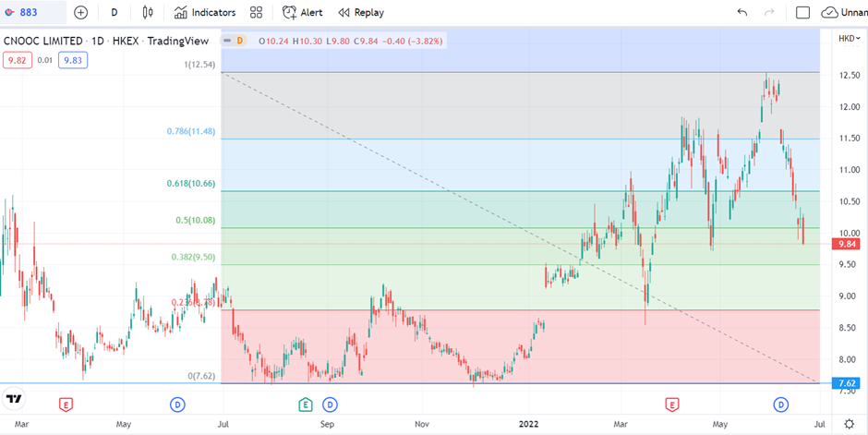Select the Fib level label 0(7.62)
Screen dimensions: 868x435
201,376
